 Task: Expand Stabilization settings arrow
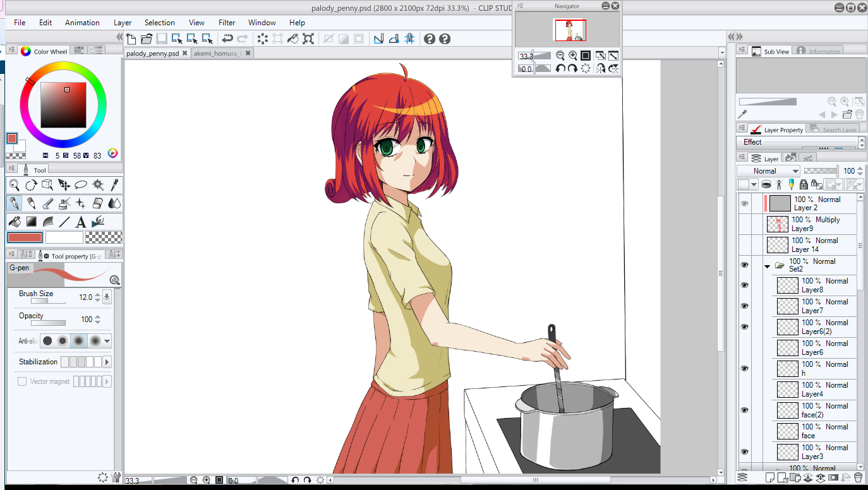pos(107,362)
